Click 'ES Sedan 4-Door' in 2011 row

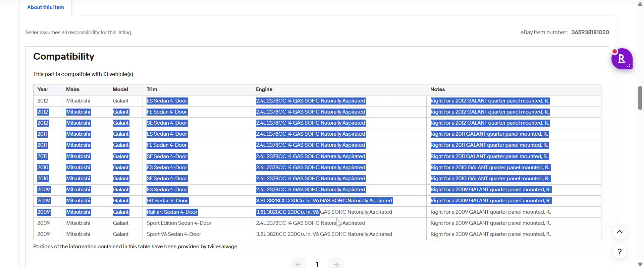[167, 134]
